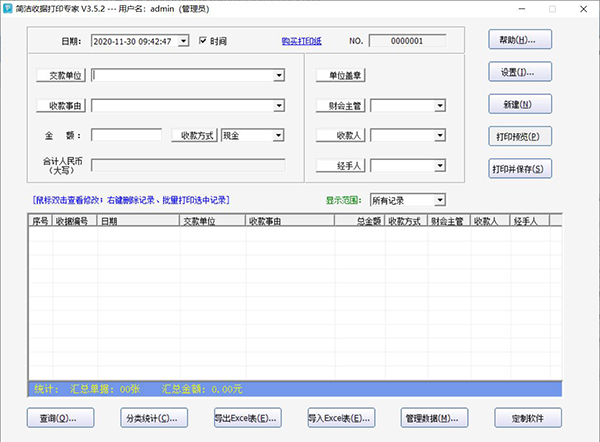Click inside the 金额 input field

coord(126,135)
